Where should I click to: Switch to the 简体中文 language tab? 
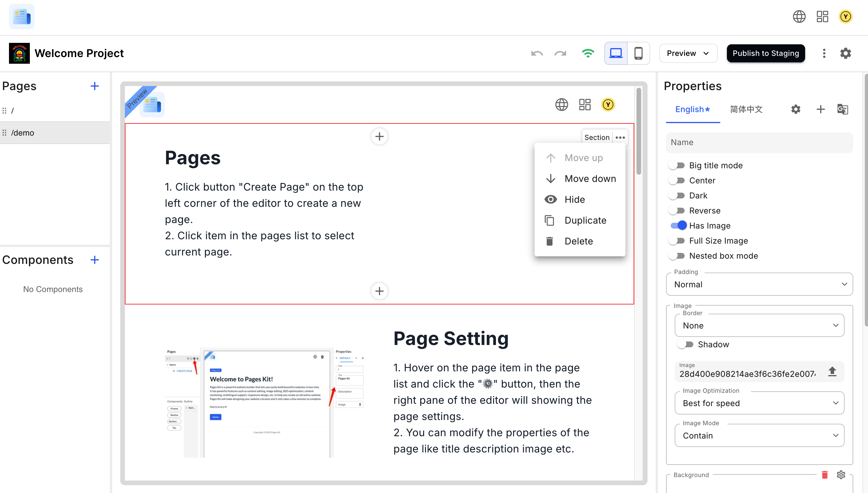point(746,109)
